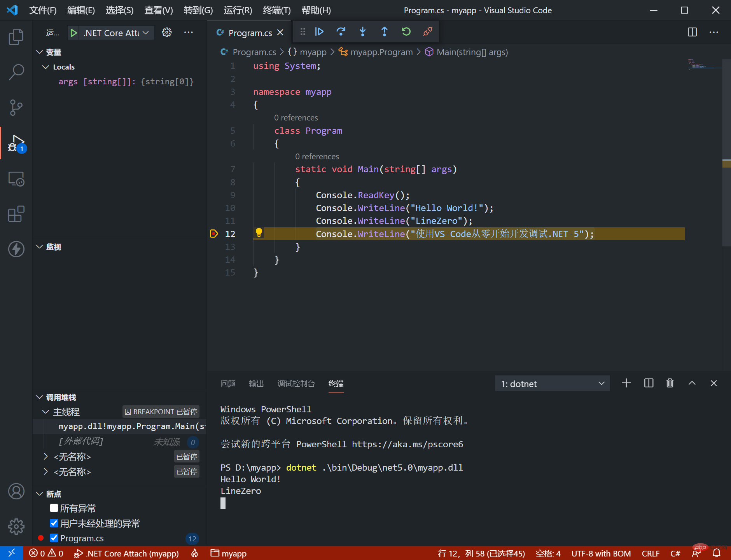
Task: Click the Restart debug icon
Action: point(406,31)
